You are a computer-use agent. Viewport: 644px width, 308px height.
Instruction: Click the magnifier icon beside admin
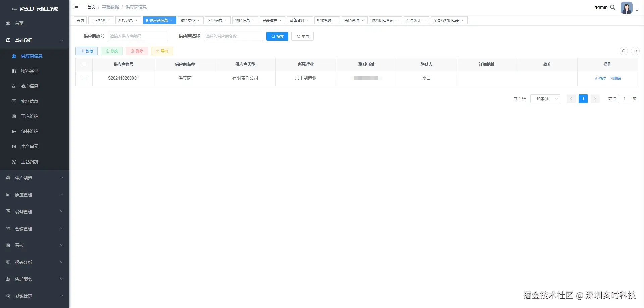[613, 7]
